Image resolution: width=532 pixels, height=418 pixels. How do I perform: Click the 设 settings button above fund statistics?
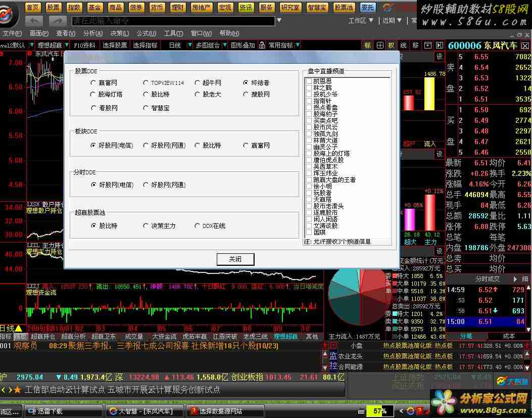440,251
